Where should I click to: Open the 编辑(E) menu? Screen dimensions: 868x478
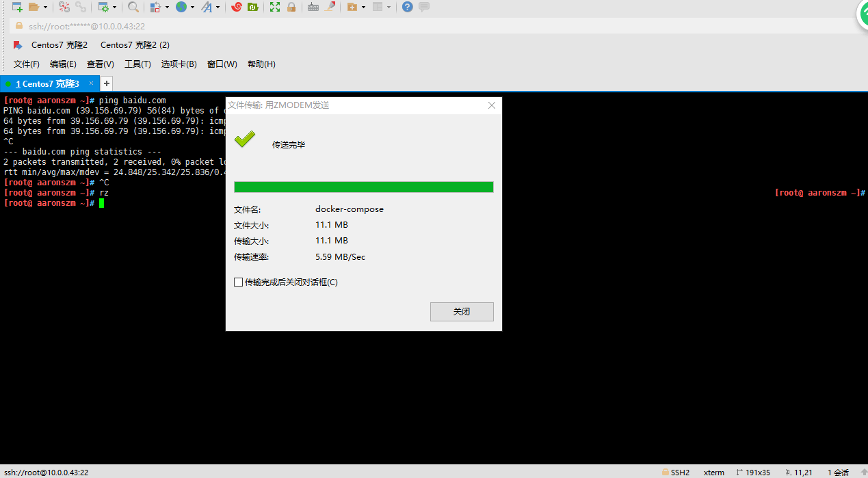(63, 64)
